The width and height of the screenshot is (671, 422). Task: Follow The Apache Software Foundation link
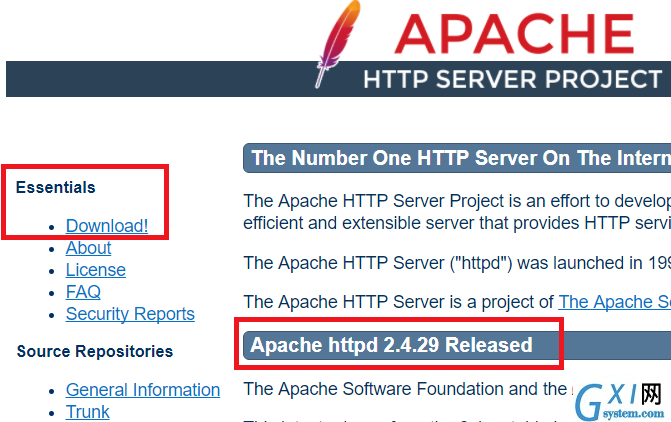click(615, 302)
